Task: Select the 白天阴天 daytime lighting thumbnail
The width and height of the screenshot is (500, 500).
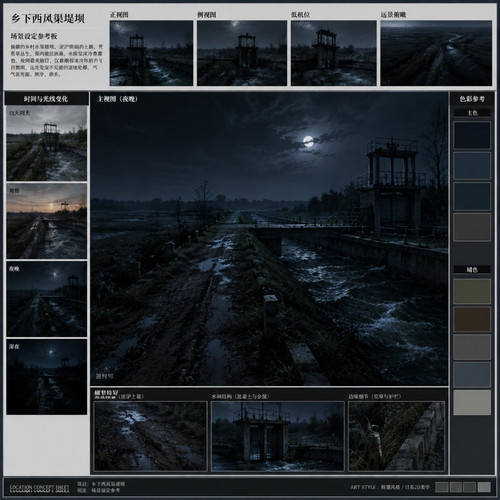Action: [47, 144]
